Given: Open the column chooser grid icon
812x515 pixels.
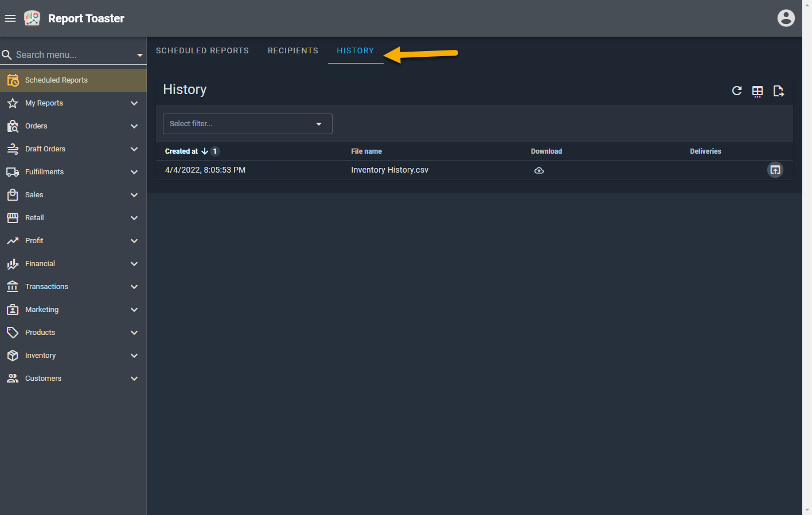Looking at the screenshot, I should click(x=758, y=91).
